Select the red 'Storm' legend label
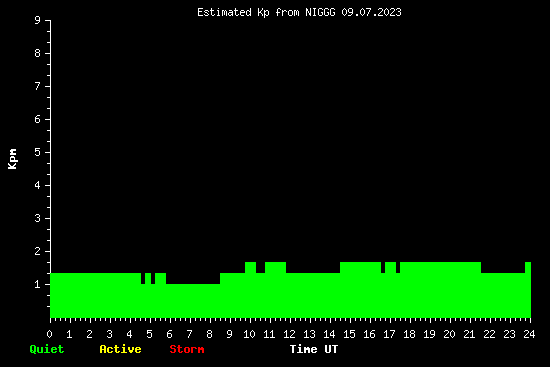Viewport: 550px width, 367px height. pyautogui.click(x=187, y=349)
